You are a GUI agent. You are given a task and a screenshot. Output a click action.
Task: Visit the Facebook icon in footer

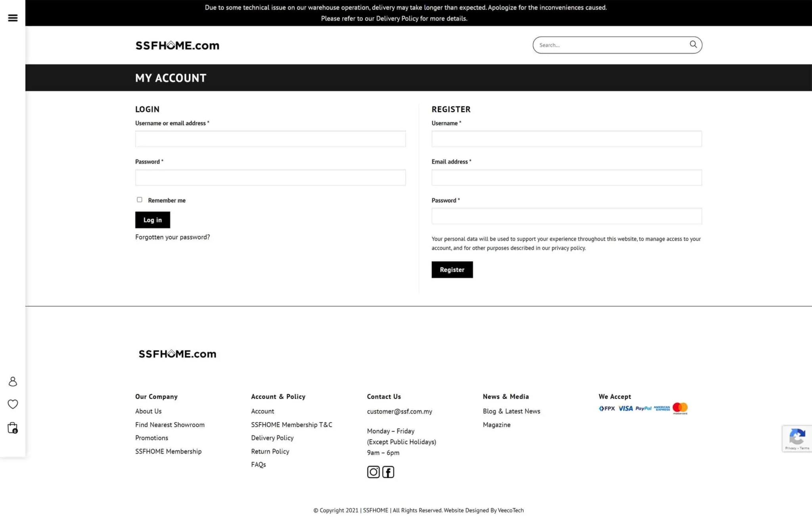tap(388, 472)
